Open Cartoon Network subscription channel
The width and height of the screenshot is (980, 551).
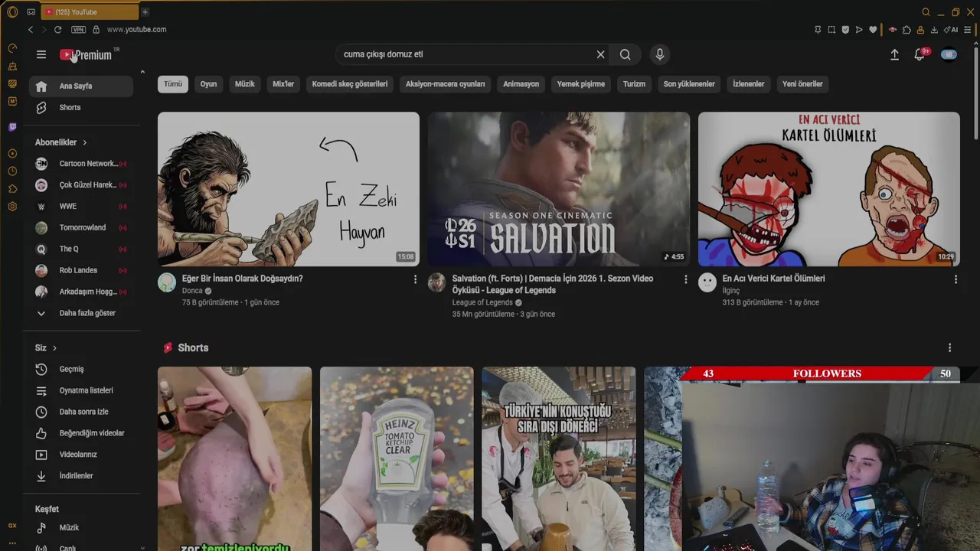pyautogui.click(x=81, y=163)
